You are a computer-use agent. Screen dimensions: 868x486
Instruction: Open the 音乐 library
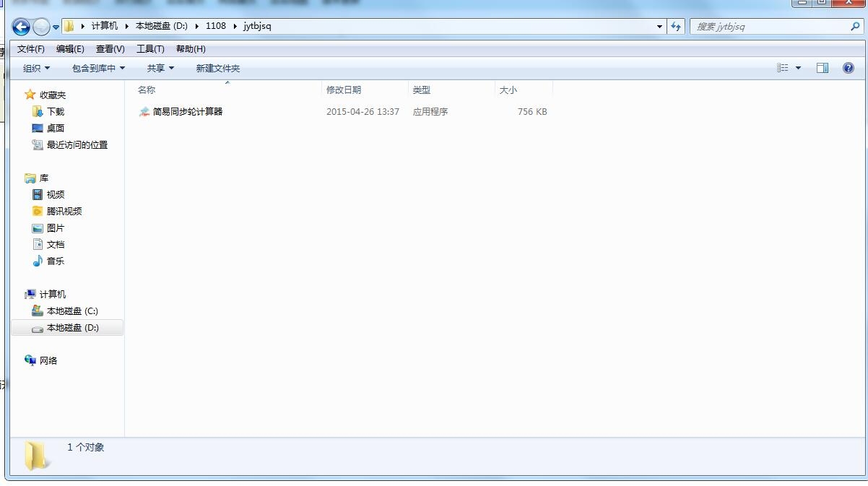coord(56,261)
